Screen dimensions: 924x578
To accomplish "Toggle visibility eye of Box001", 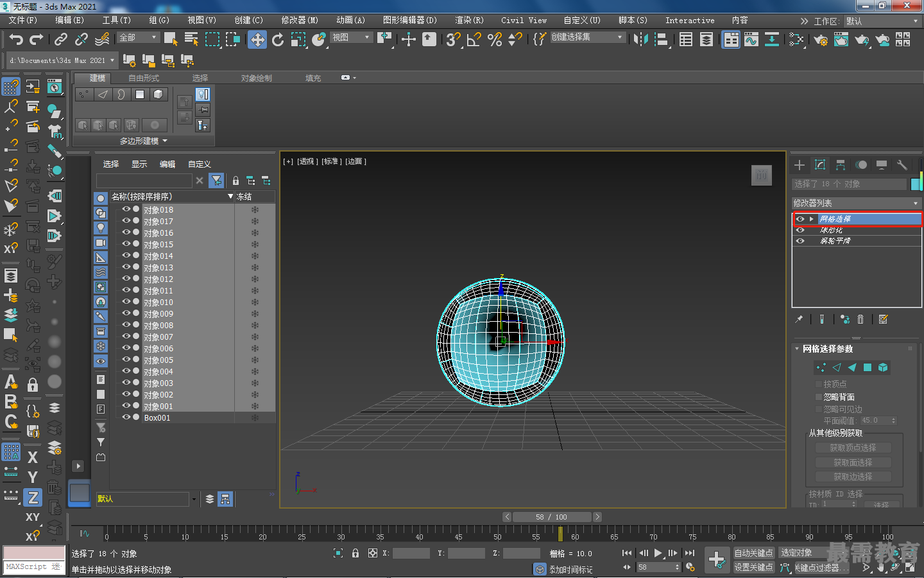I will pyautogui.click(x=126, y=417).
